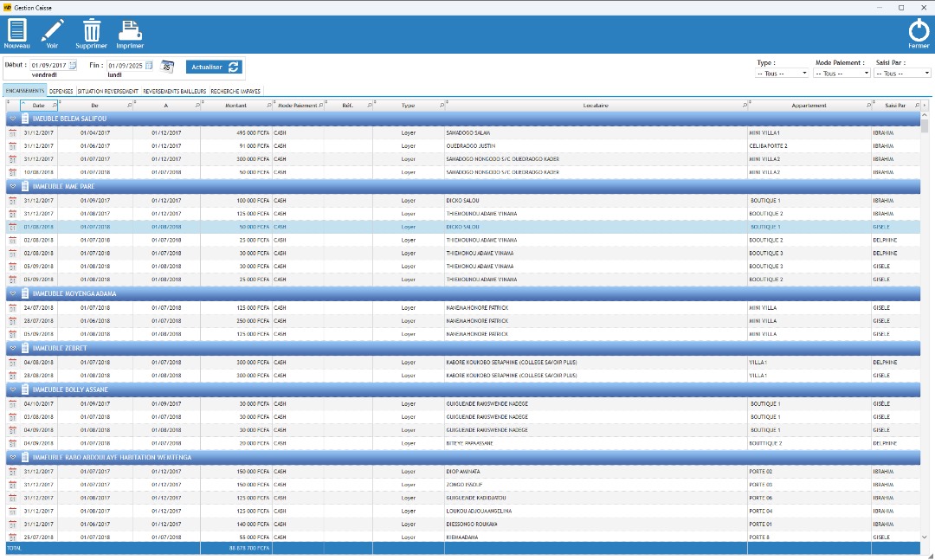
Task: Click the Voir pencil icon
Action: click(x=53, y=31)
